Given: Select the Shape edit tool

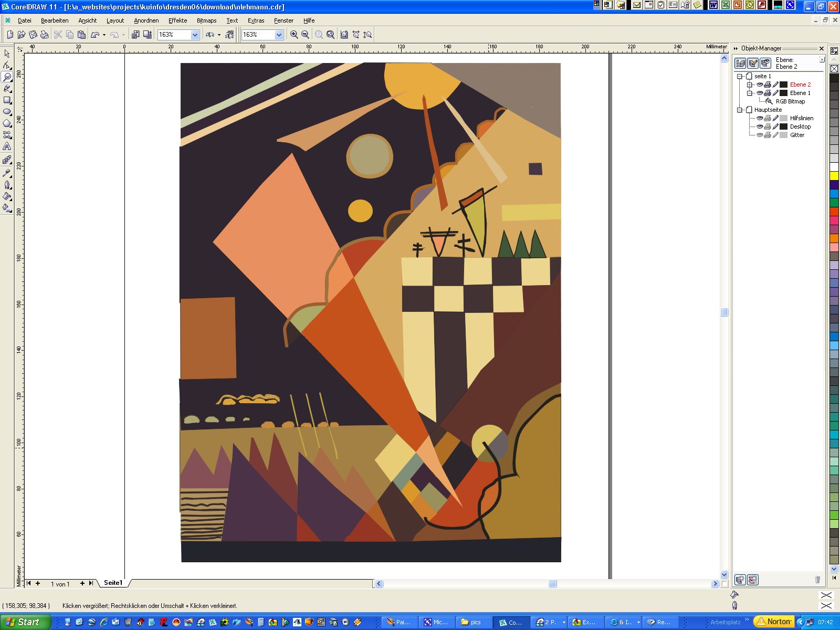Looking at the screenshot, I should tap(7, 65).
